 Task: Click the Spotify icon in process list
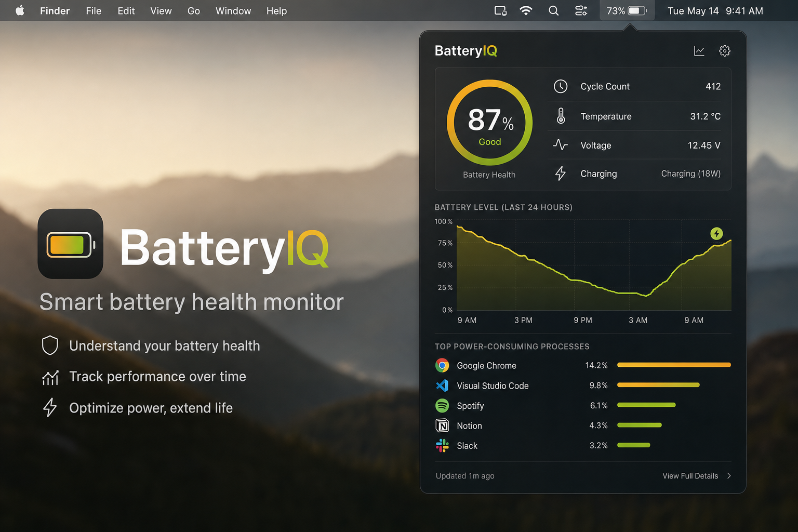(x=442, y=405)
